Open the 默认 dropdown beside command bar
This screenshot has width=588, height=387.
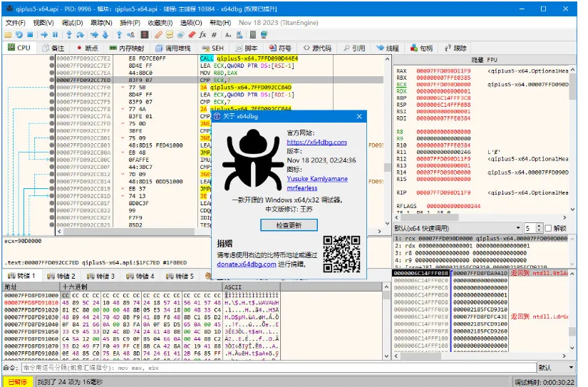556,368
